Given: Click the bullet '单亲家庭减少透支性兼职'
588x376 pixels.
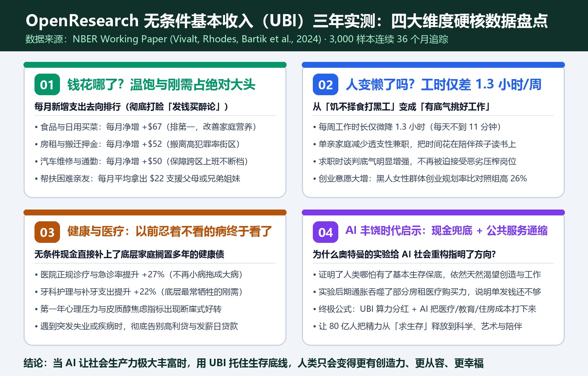Looking at the screenshot, I should click(415, 144).
